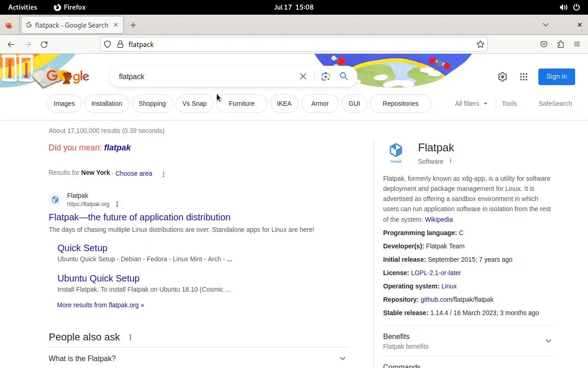Image resolution: width=588 pixels, height=368 pixels.
Task: Open system volume indicator
Action: coord(563,7)
